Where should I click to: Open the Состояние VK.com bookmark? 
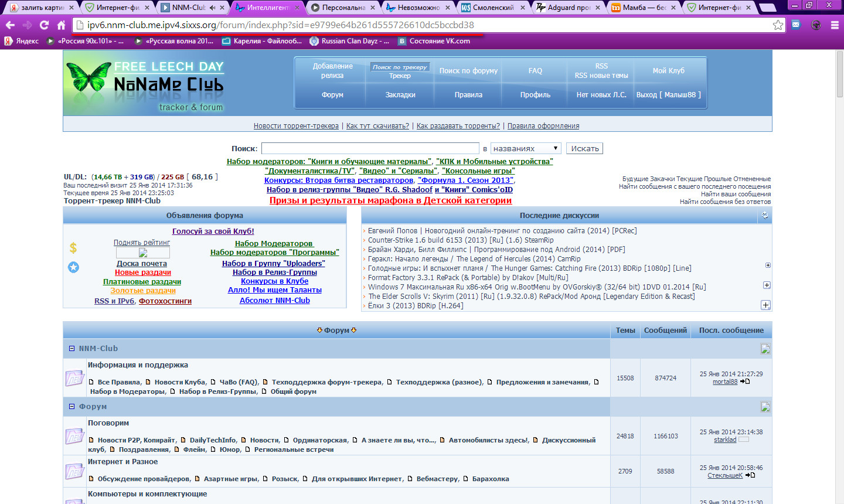(434, 41)
